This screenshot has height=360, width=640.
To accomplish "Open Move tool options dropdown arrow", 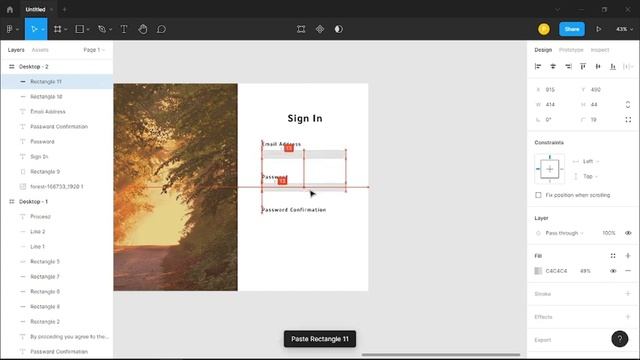I will pyautogui.click(x=43, y=29).
